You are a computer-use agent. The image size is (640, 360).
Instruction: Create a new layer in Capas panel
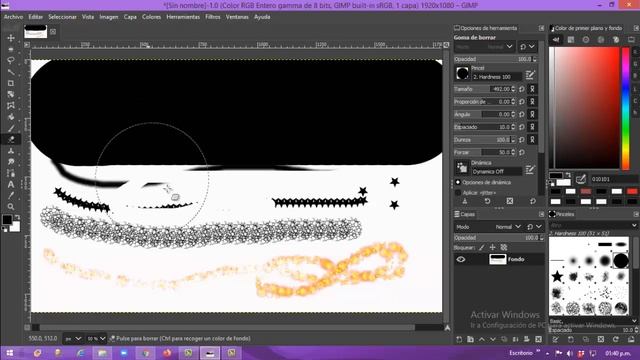tap(459, 339)
